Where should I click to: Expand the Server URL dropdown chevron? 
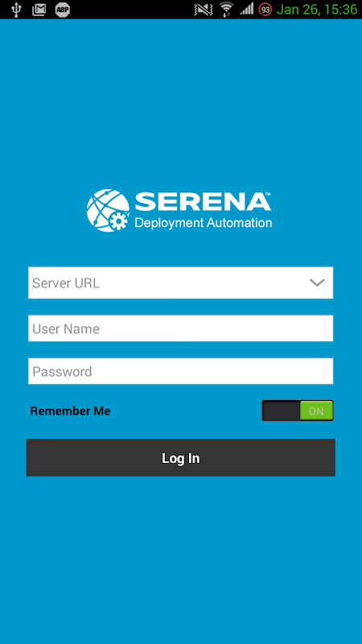317,283
